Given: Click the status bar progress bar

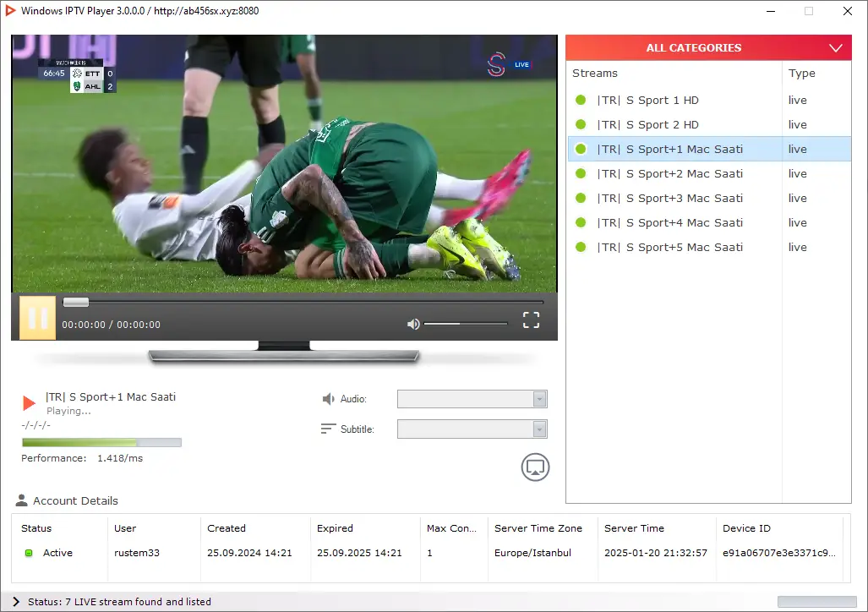Looking at the screenshot, I should coord(816,602).
